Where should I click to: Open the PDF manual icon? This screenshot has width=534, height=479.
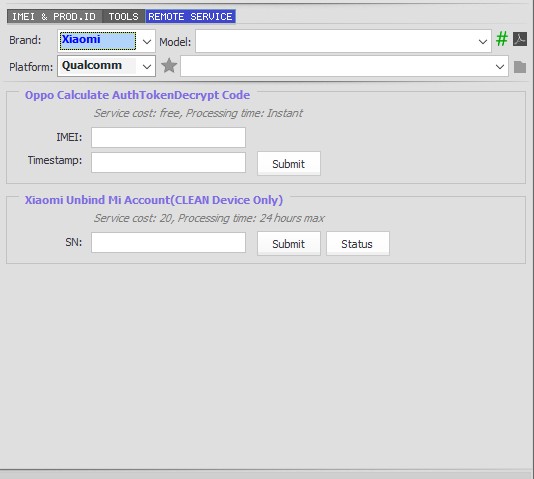point(520,39)
